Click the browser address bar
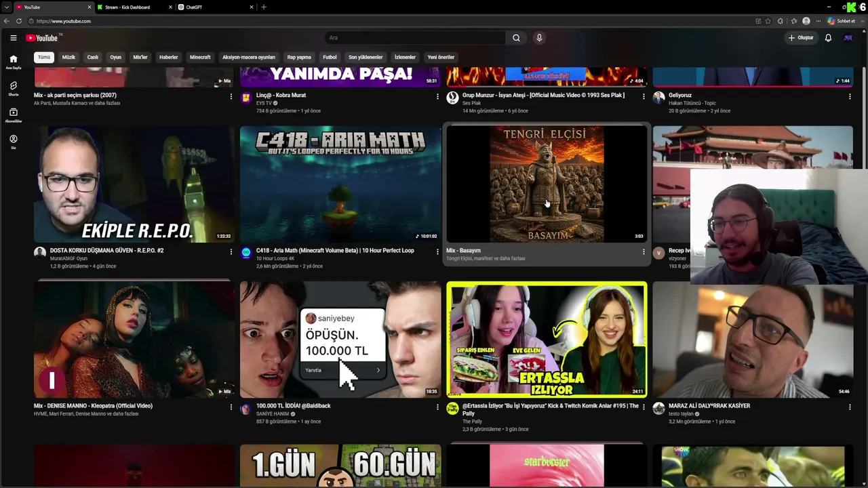The image size is (868, 488). 393,21
